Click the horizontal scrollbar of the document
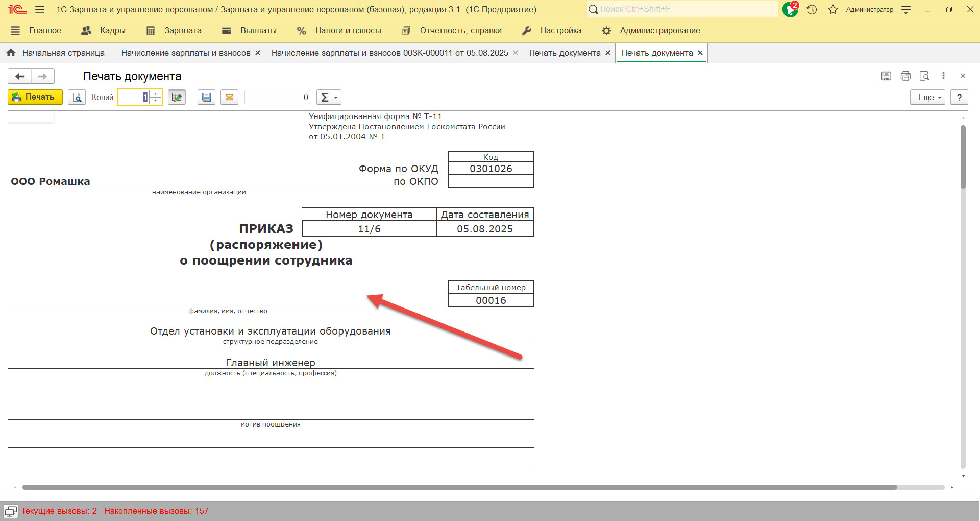This screenshot has height=521, width=980. [459, 487]
